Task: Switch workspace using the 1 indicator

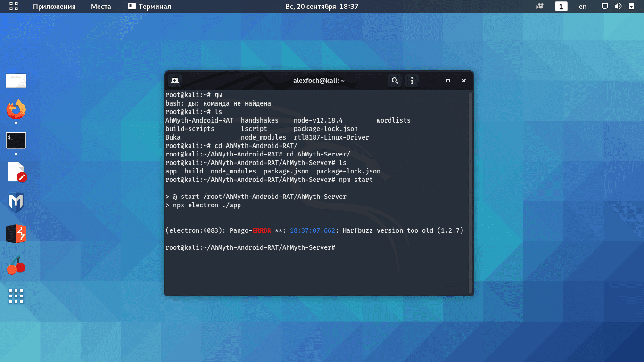Action: (x=561, y=7)
